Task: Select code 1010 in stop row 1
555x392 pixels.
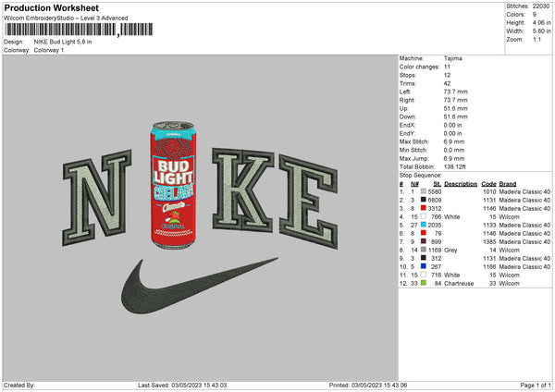Action: click(x=489, y=191)
